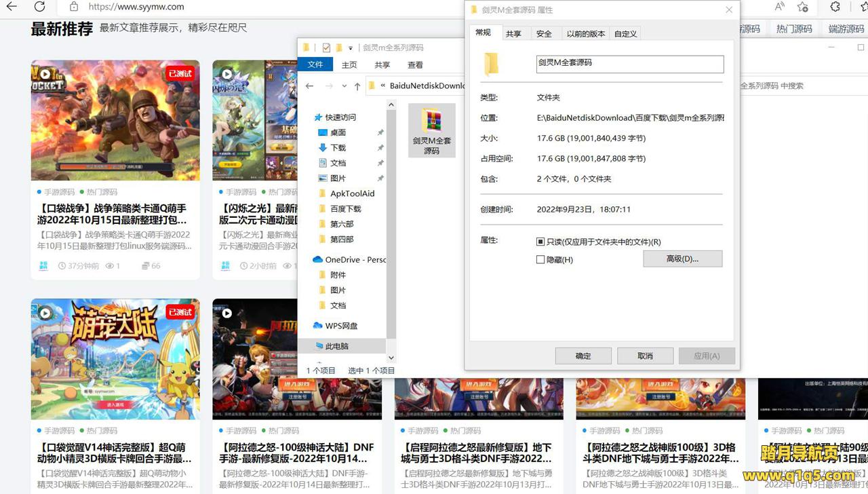Toggle the 只读 read-only checkbox
The width and height of the screenshot is (868, 494).
click(x=540, y=242)
